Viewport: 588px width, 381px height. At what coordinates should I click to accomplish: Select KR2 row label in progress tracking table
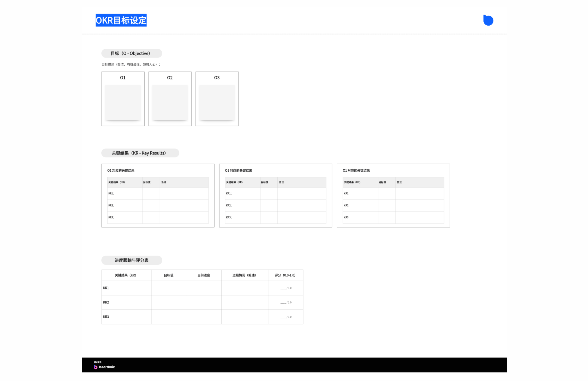[106, 302]
